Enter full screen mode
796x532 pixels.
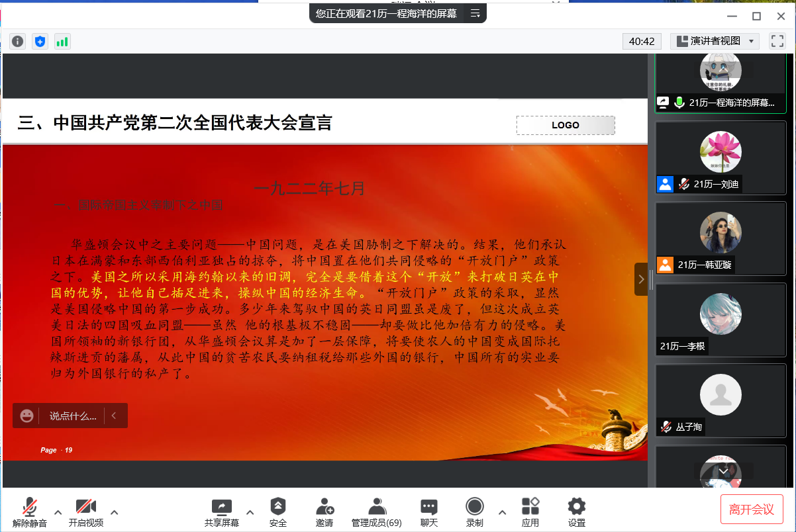(777, 41)
